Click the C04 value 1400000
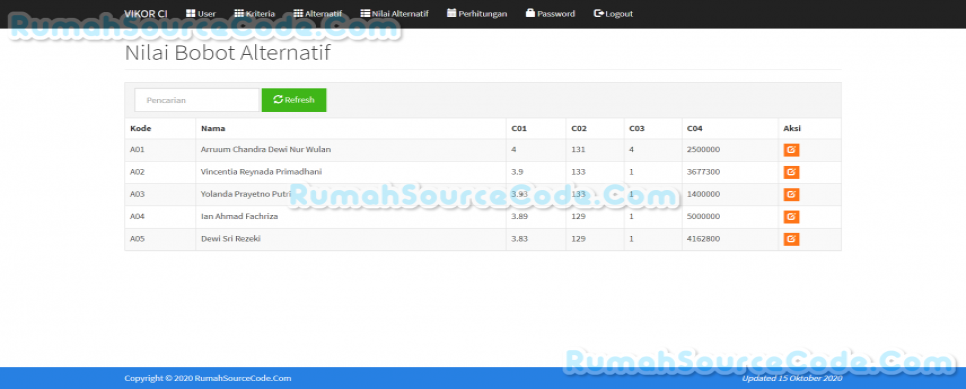The width and height of the screenshot is (966, 389). (x=704, y=194)
